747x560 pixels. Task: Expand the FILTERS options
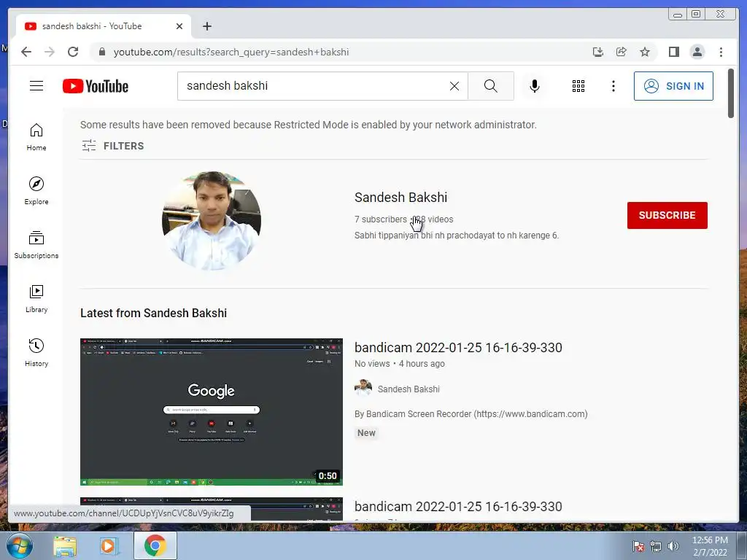(112, 146)
